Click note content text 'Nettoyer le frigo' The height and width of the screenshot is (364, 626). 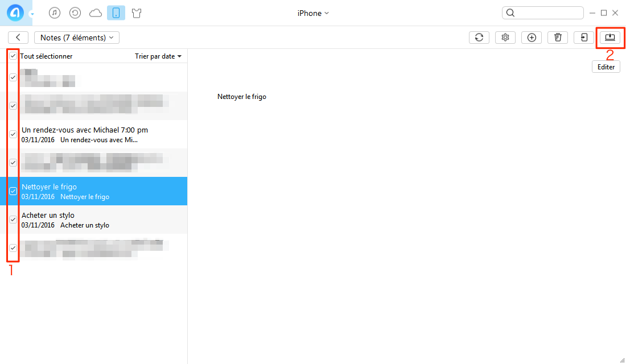pyautogui.click(x=241, y=97)
